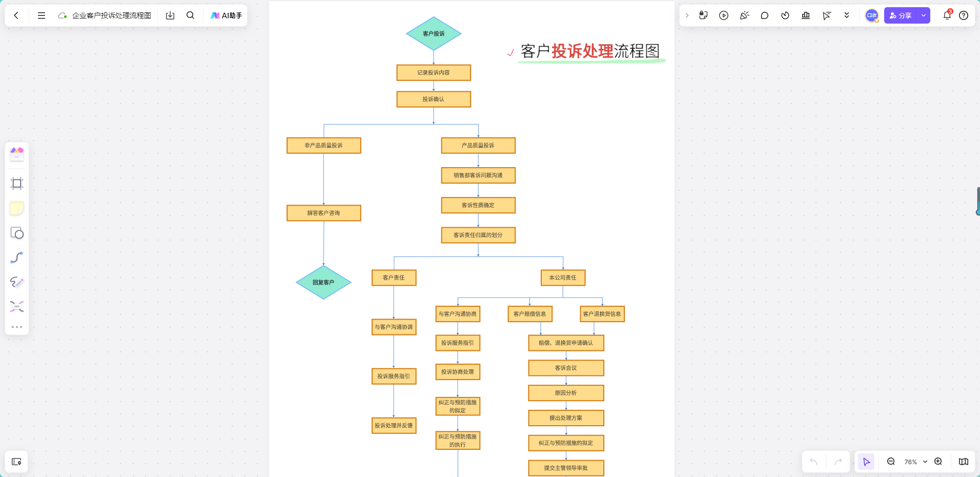Screen dimensions: 980x477
Task: Select the 销售部客诉问题沟通 box
Action: (x=478, y=175)
